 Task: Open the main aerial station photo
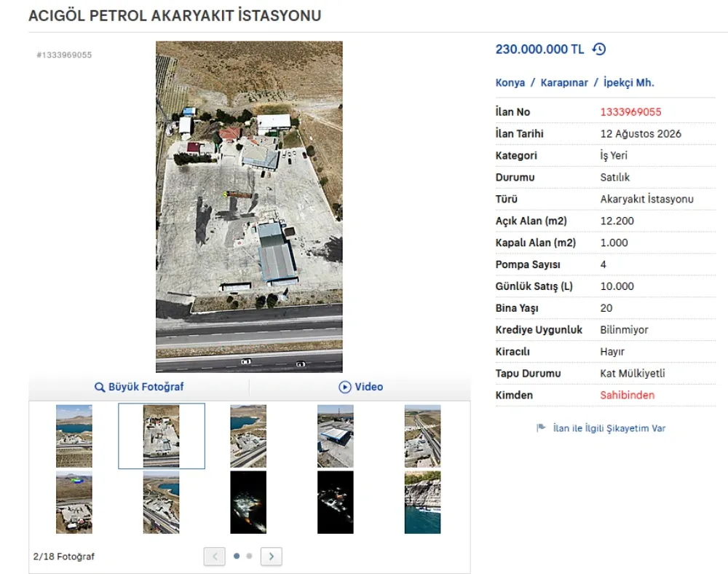click(249, 207)
